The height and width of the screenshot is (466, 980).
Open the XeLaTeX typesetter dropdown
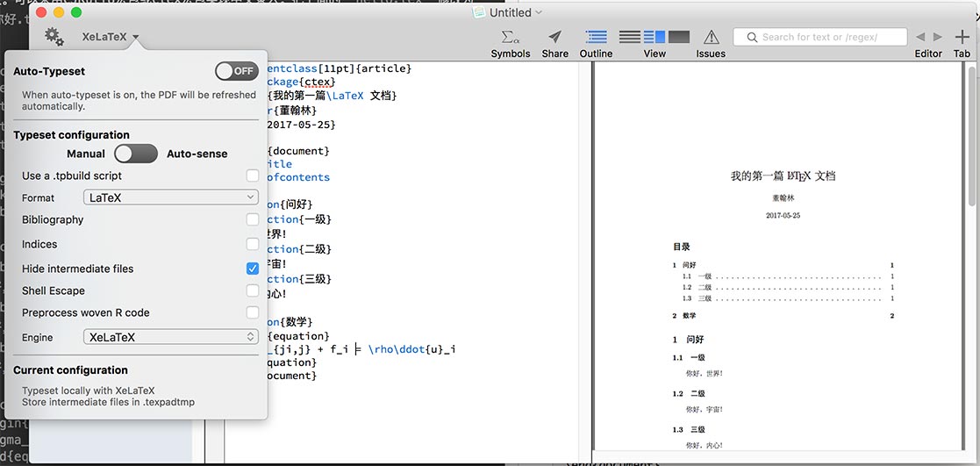point(110,37)
